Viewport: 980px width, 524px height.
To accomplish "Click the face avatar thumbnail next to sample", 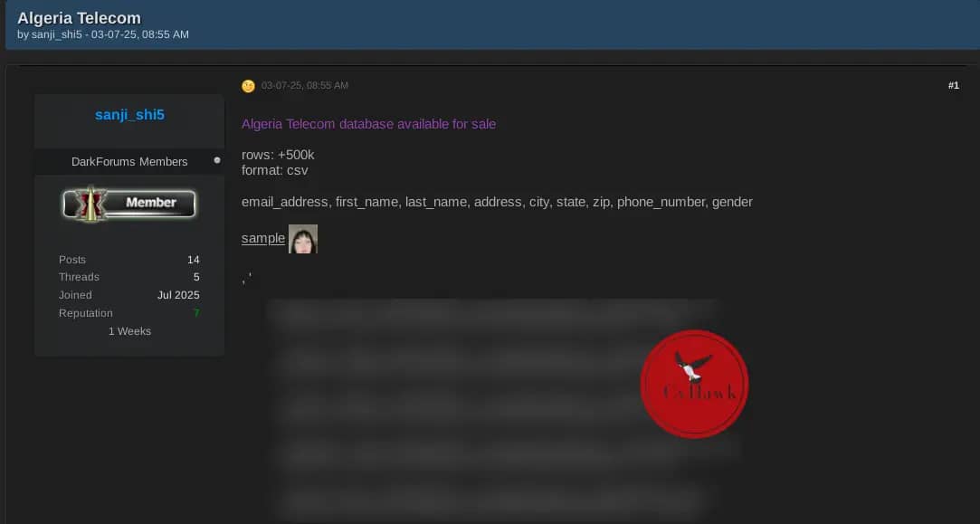I will coord(303,239).
